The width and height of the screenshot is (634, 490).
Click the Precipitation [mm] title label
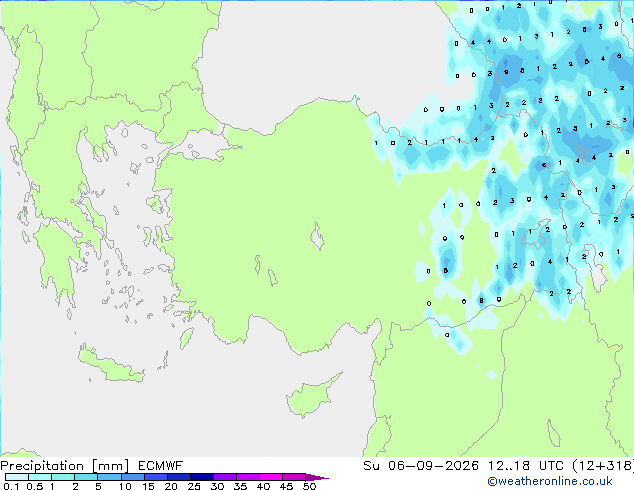(x=65, y=466)
